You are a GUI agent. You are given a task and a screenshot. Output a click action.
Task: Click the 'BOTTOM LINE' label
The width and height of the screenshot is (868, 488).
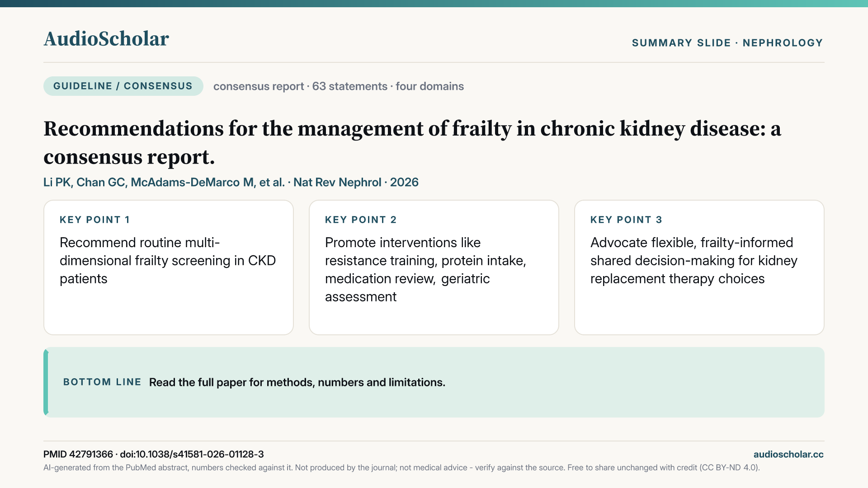(x=102, y=382)
